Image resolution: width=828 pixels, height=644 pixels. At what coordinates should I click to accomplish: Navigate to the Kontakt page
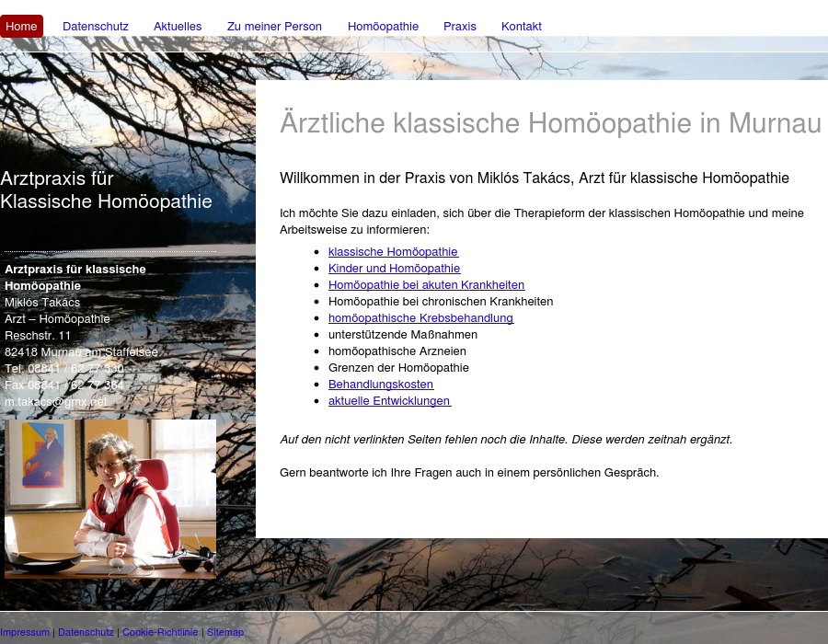coord(522,26)
